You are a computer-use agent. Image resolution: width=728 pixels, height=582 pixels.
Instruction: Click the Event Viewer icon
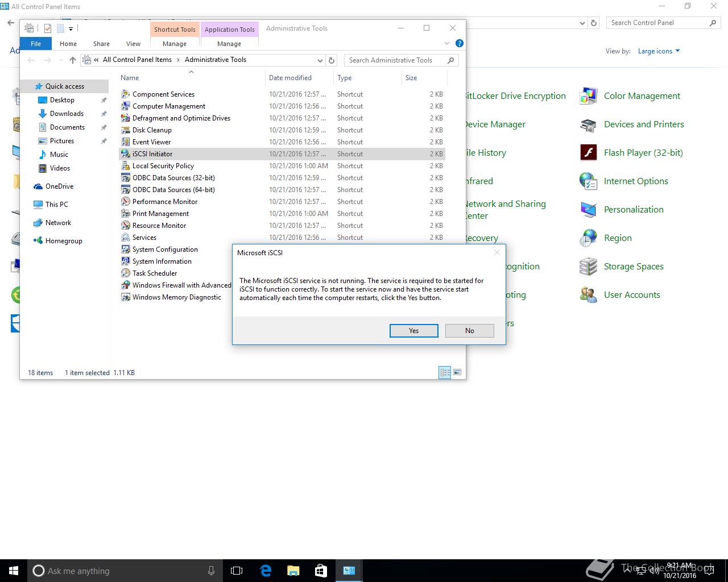coord(126,142)
